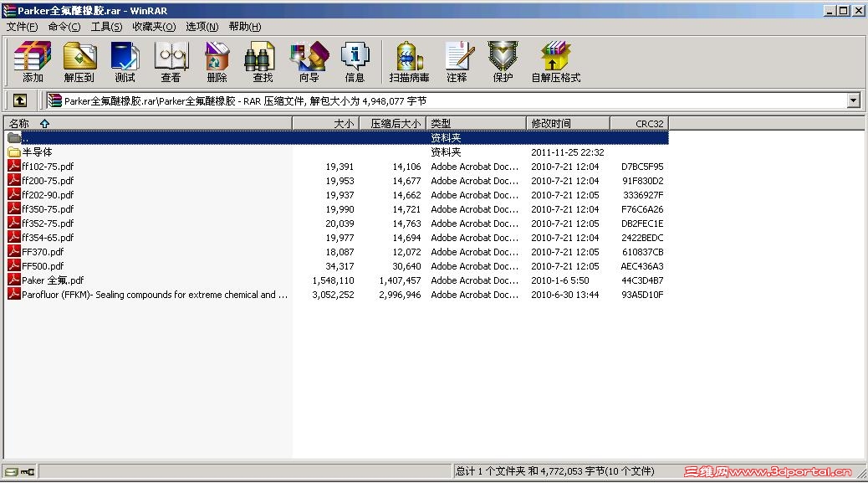Screen dimensions: 868x483
Task: Expand the address bar path dropdown
Action: click(854, 100)
